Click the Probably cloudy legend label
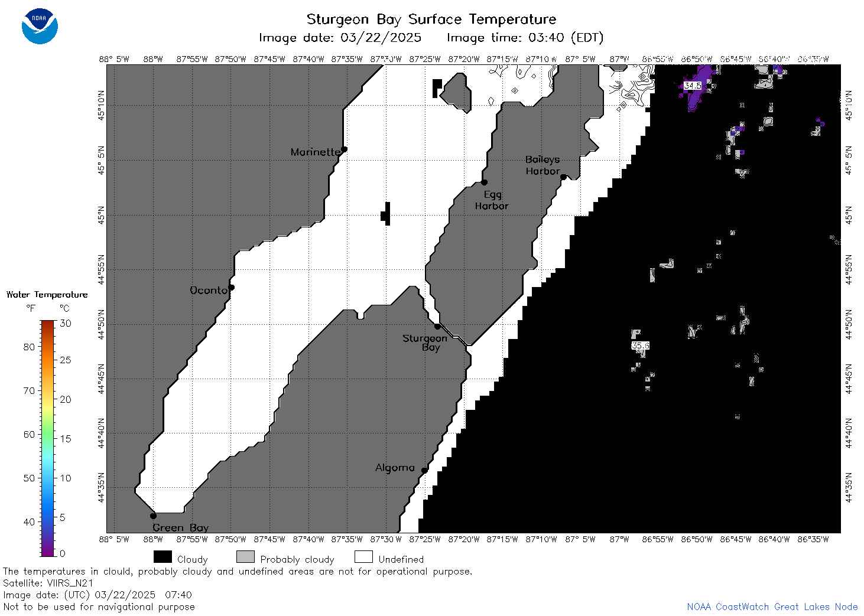 click(297, 559)
